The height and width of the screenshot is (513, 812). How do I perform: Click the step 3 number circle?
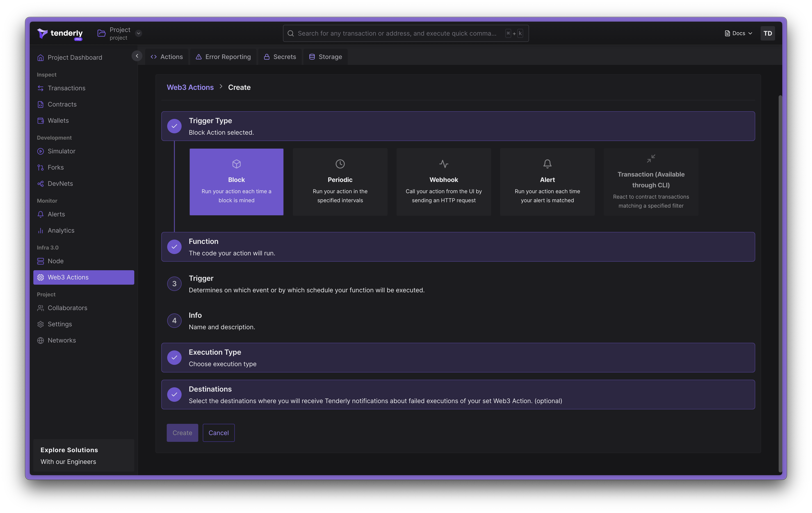click(x=174, y=284)
